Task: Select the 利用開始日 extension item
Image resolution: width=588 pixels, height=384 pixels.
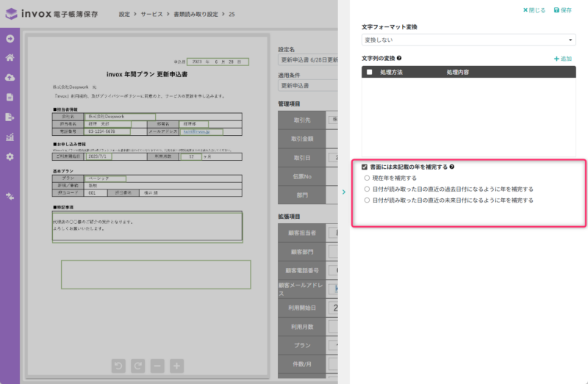Action: pos(302,308)
